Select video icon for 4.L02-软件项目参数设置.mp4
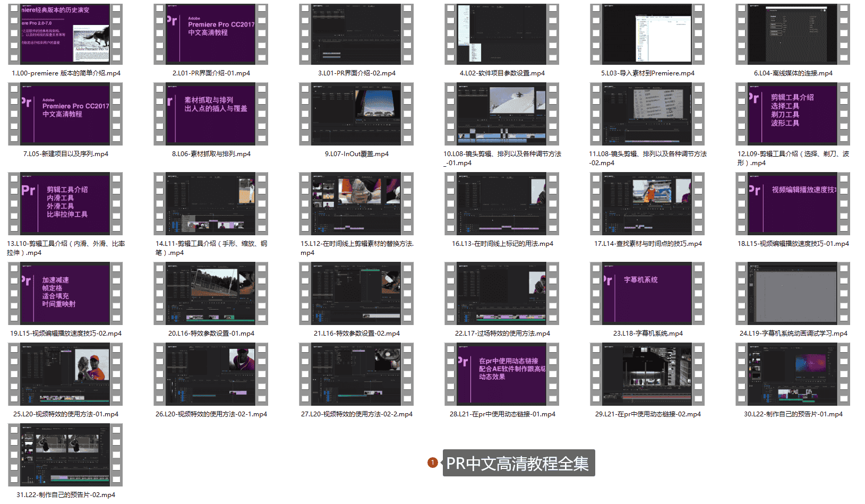This screenshot has width=865, height=504. click(502, 34)
